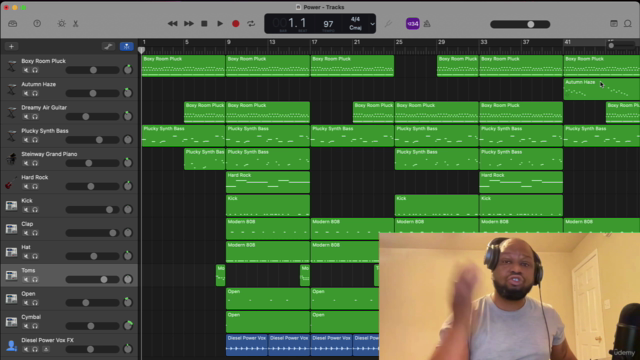Viewport: 640px width, 360px height.
Task: Click bar 33 on the ruler
Action: 483,42
